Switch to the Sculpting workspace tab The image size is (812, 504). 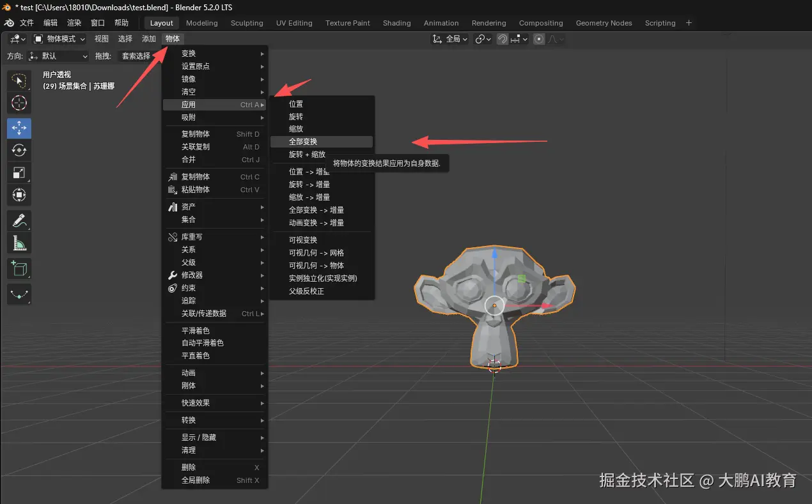pyautogui.click(x=247, y=23)
